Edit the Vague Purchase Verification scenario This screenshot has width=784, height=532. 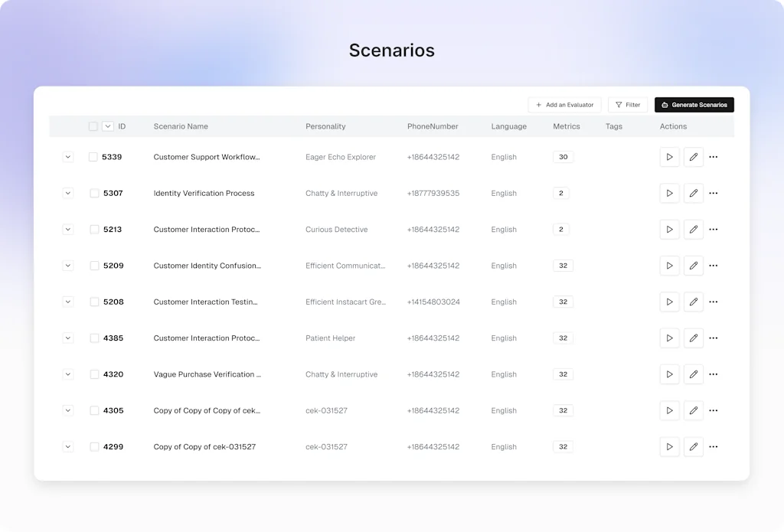[694, 374]
